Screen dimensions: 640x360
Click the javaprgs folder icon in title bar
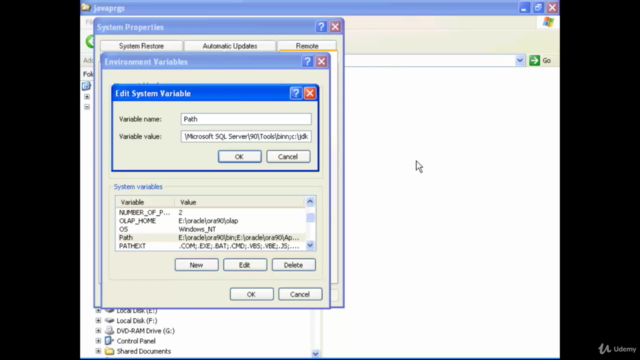point(86,7)
